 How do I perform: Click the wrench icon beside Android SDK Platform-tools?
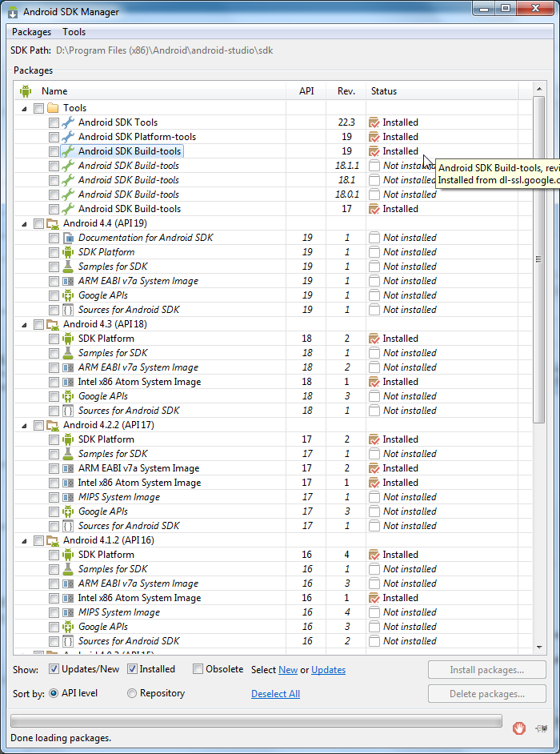[x=68, y=137]
